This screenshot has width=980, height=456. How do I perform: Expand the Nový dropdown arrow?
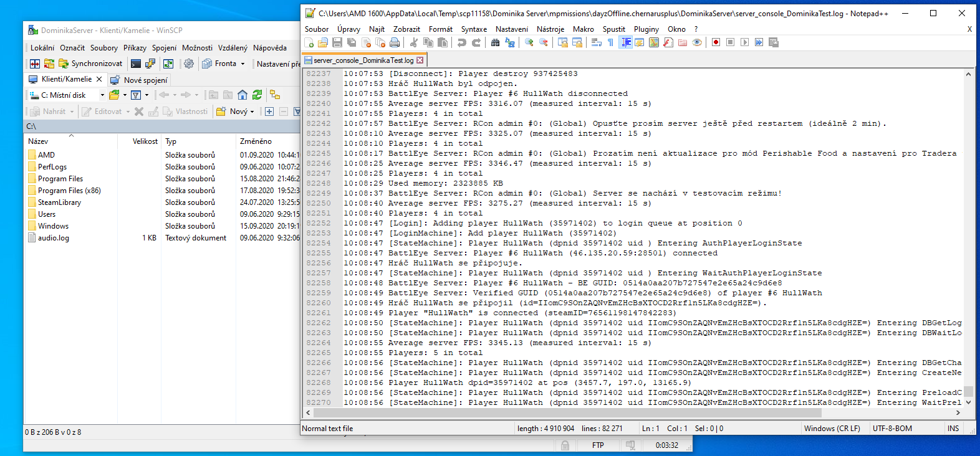click(252, 112)
